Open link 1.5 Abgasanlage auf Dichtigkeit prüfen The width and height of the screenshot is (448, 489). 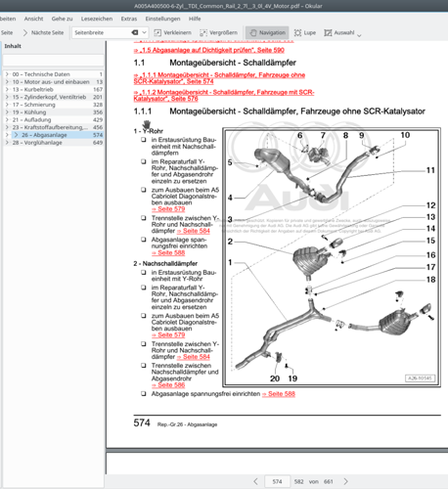pyautogui.click(x=209, y=50)
